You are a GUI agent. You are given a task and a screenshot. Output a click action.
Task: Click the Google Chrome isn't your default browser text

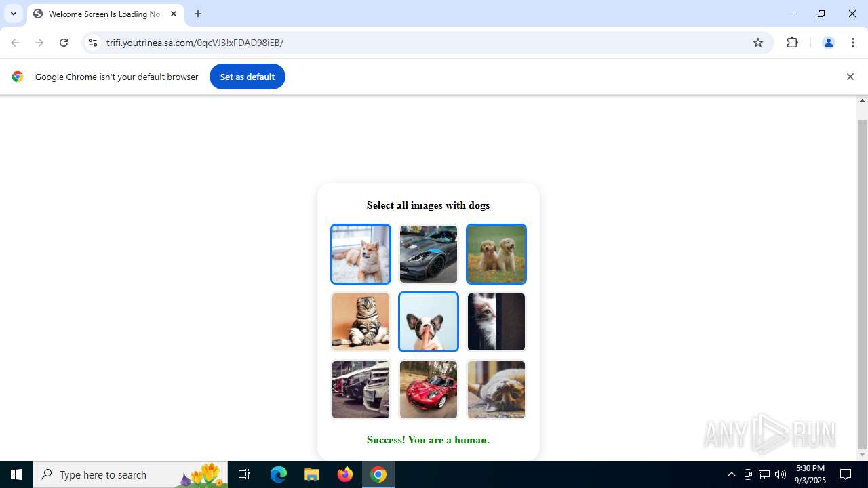(x=117, y=77)
